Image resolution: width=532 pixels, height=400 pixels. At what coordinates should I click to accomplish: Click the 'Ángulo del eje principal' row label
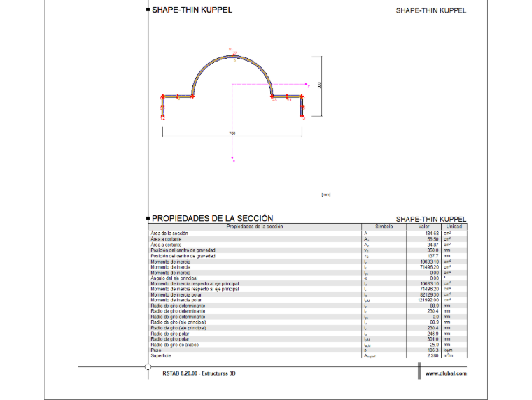174,278
